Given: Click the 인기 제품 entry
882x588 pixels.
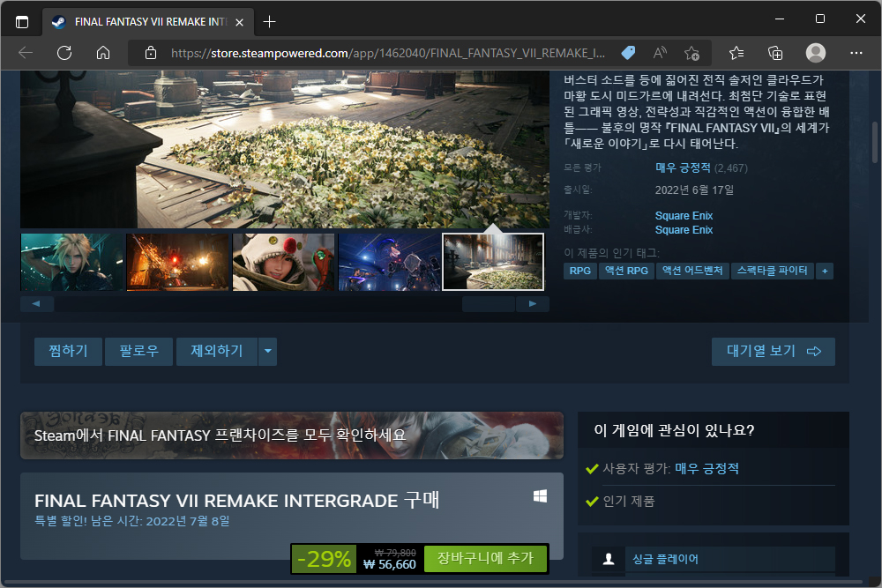Looking at the screenshot, I should [628, 501].
